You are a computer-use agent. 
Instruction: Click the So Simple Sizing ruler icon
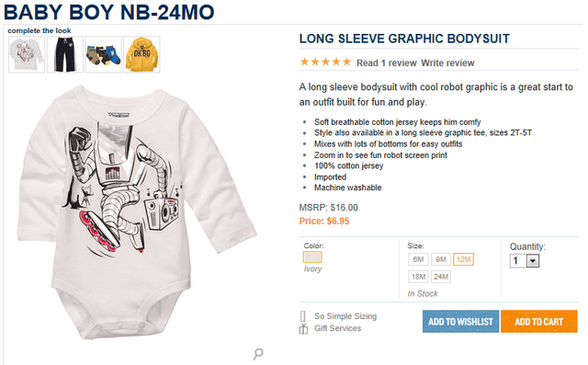(303, 316)
